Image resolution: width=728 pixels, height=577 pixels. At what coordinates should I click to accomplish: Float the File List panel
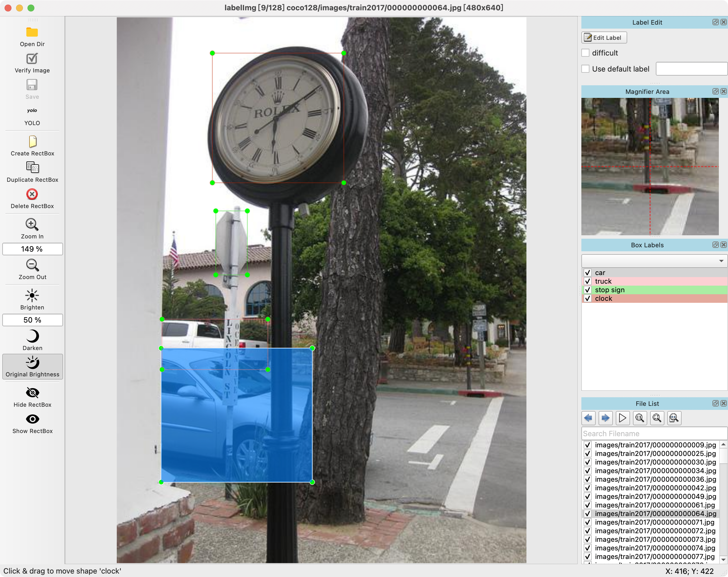[x=715, y=404]
